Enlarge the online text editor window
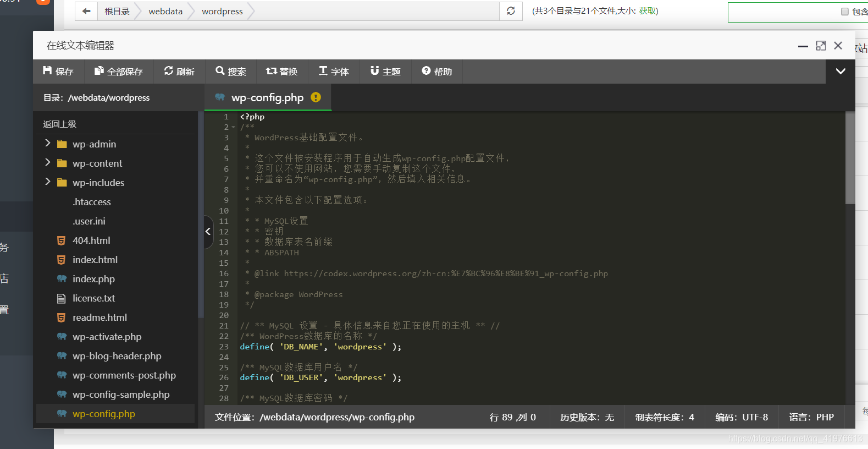The height and width of the screenshot is (449, 868). [821, 46]
